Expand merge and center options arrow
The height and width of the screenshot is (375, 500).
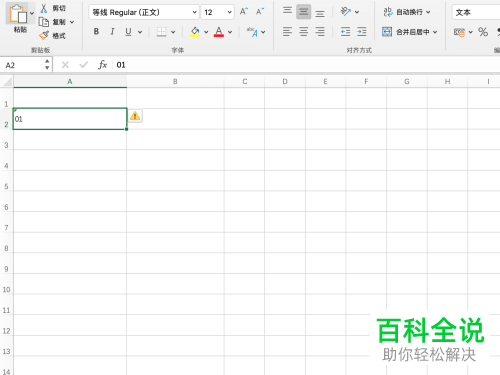coord(435,32)
